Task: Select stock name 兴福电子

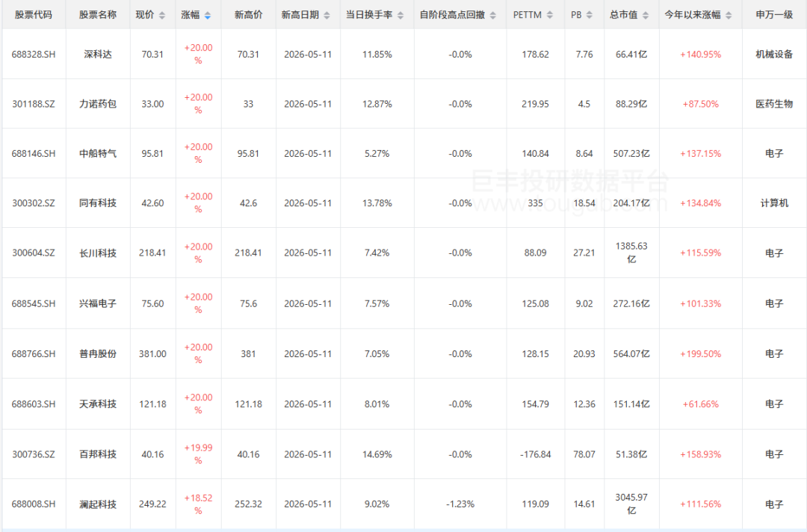Action: (x=98, y=303)
